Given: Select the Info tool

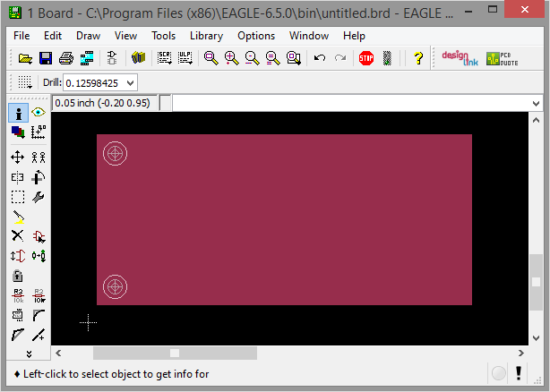Looking at the screenshot, I should click(x=18, y=113).
